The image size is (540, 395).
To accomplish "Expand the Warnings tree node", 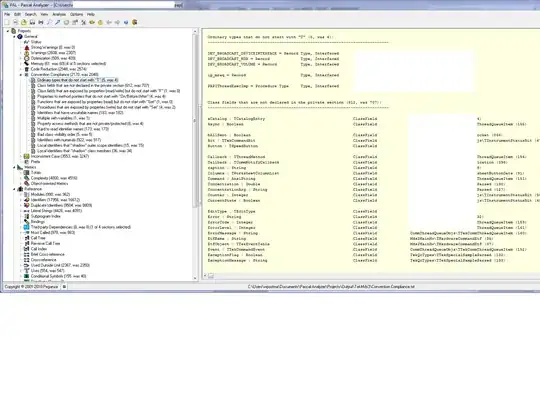I will tap(21, 53).
